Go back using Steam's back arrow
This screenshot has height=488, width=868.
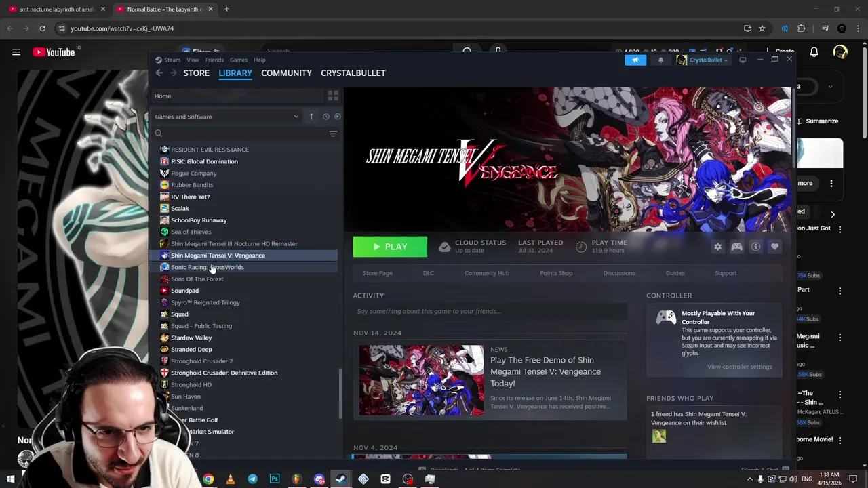(x=159, y=73)
